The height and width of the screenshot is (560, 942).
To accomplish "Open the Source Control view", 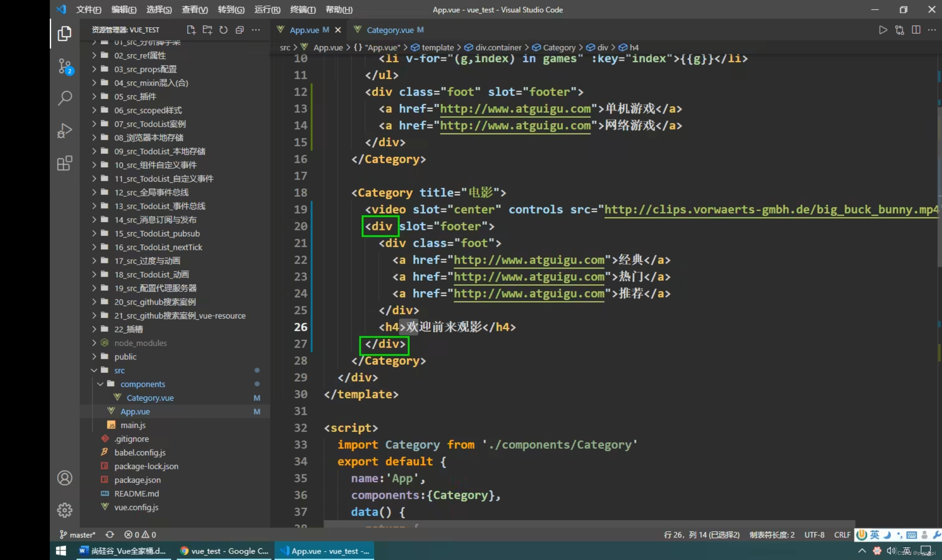I will (x=65, y=66).
